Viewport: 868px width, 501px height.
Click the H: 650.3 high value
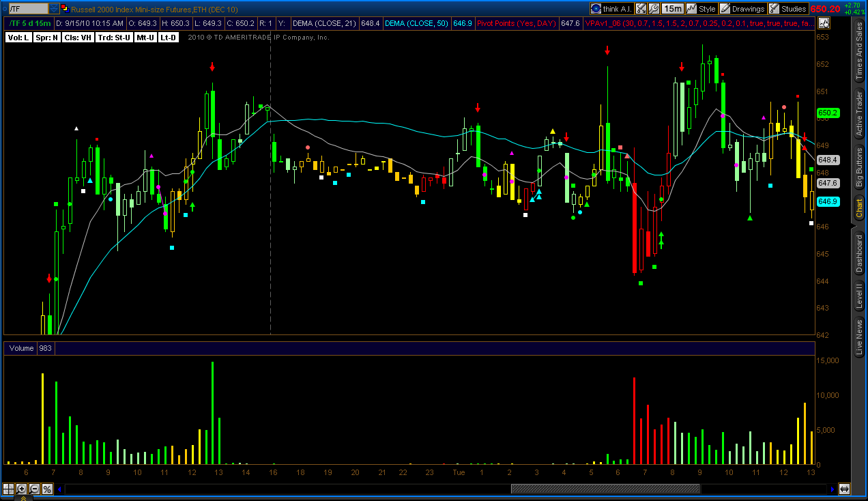175,23
